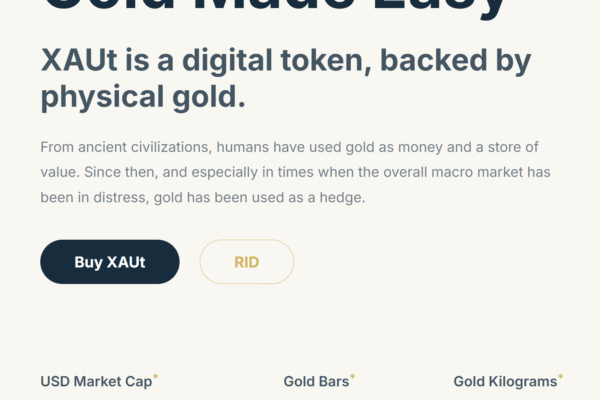Screen dimensions: 600x400
Task: Click the Buy XAUt button
Action: 110,262
